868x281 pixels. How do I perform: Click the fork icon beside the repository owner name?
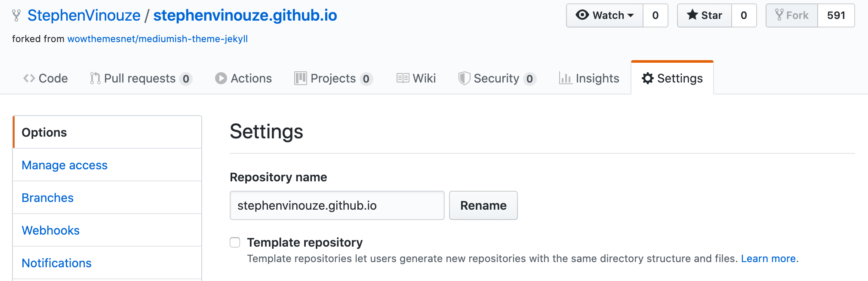pos(16,15)
